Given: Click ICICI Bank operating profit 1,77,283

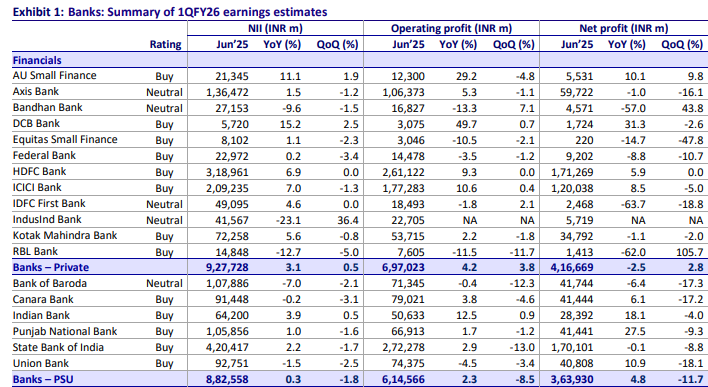Looking at the screenshot, I should tap(403, 188).
